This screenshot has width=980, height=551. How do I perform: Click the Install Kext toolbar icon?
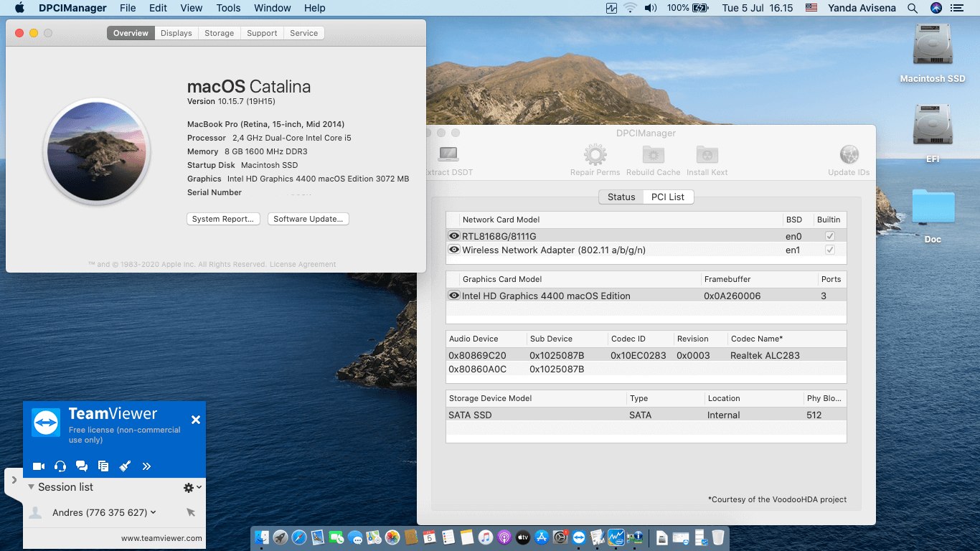(x=707, y=155)
